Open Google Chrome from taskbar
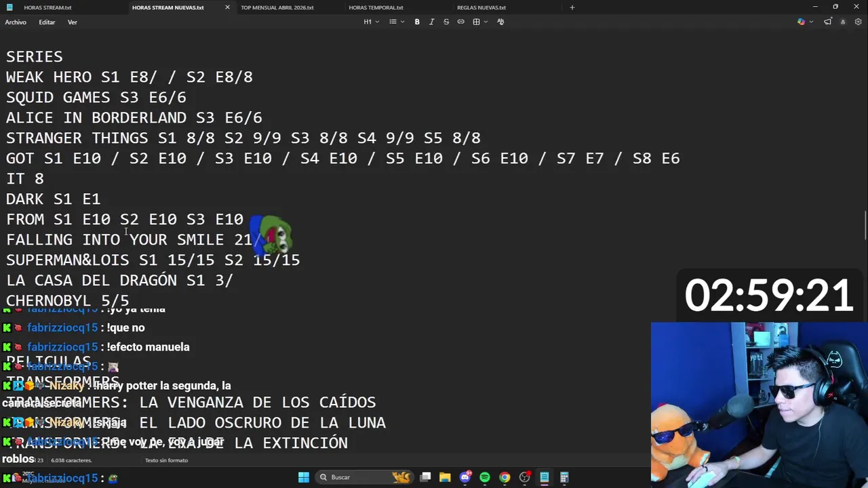 [x=505, y=477]
